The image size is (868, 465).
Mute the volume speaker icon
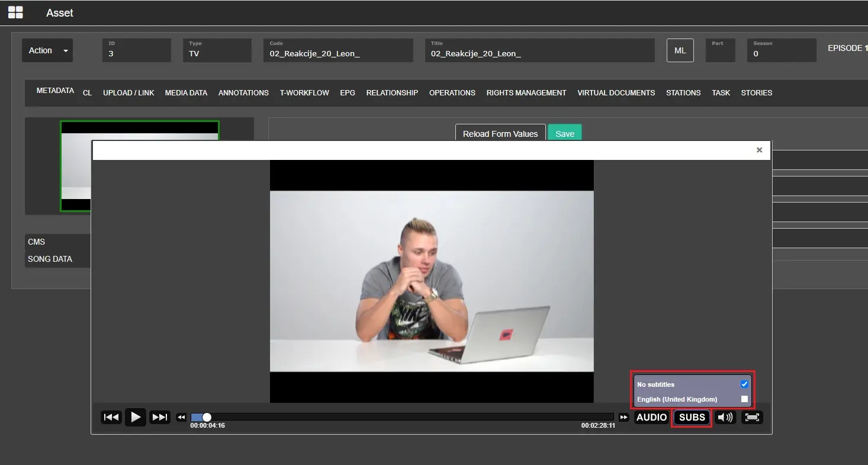[x=725, y=417]
